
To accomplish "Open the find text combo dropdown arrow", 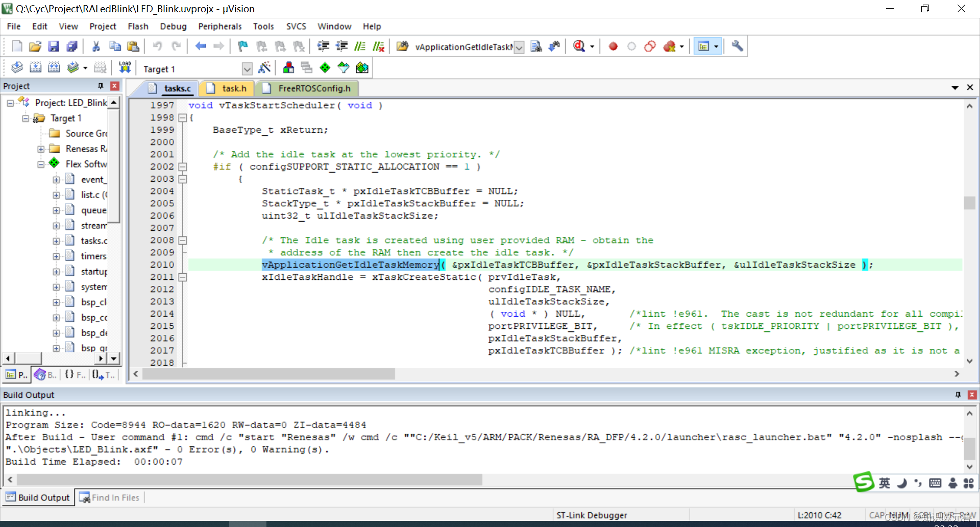I will [x=519, y=47].
